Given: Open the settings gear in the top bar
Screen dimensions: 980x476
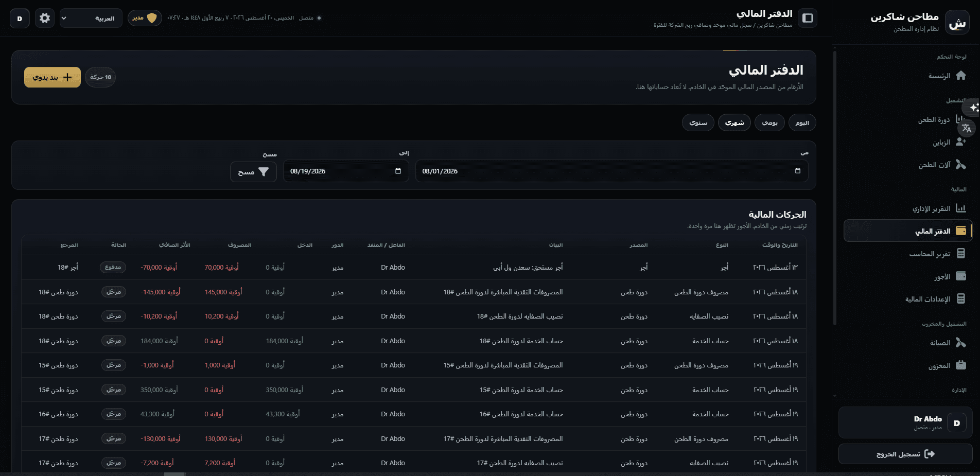Looking at the screenshot, I should click(45, 18).
